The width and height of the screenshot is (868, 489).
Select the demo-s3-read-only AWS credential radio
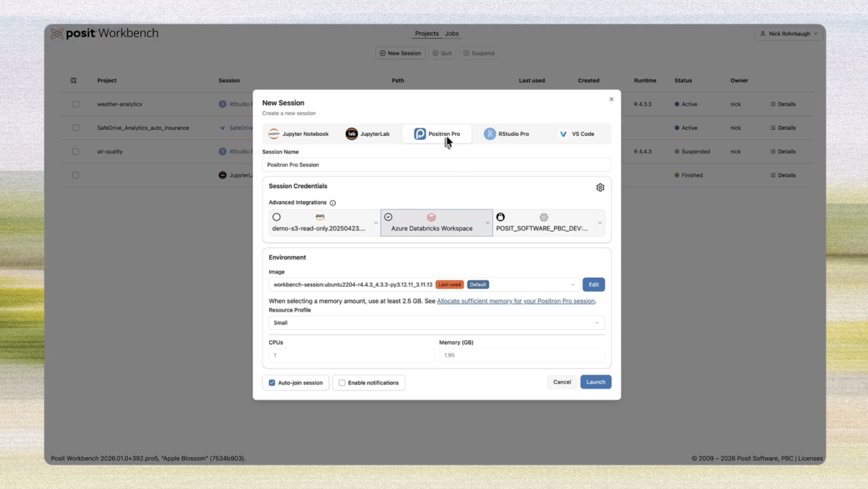[x=276, y=217]
